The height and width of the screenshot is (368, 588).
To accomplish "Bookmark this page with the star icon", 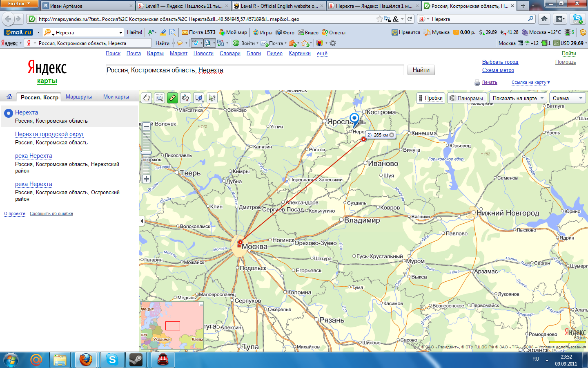I will [x=380, y=19].
